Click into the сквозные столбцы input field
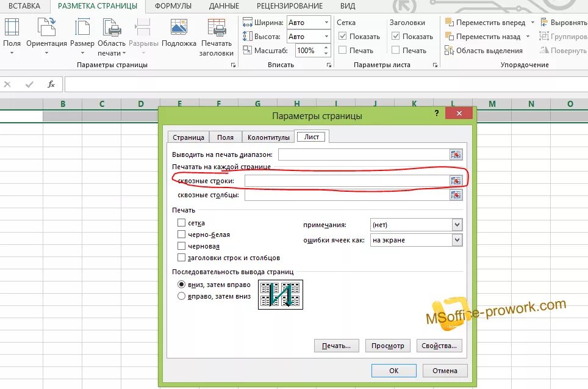The width and height of the screenshot is (588, 389). 347,195
